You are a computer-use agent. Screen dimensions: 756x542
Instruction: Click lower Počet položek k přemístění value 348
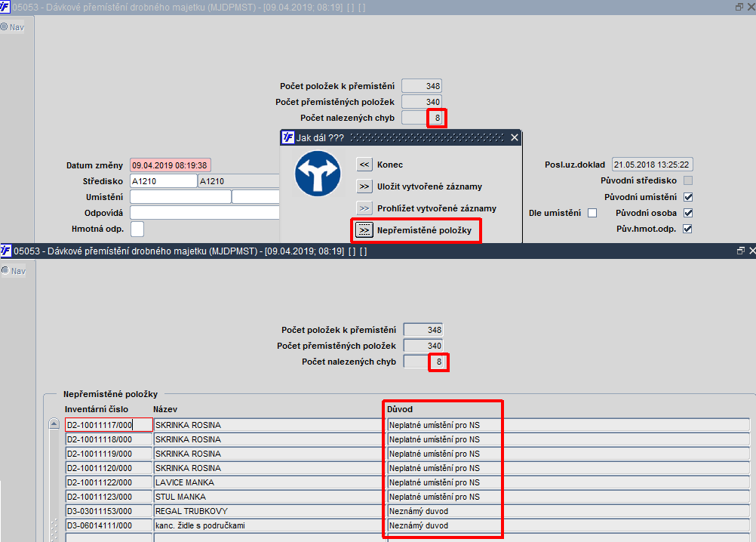pos(423,330)
